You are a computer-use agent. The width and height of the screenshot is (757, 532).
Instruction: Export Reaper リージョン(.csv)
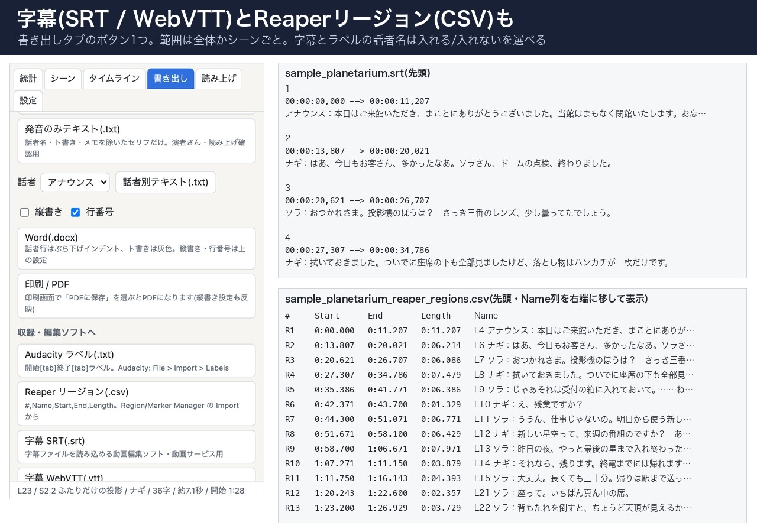pos(137,403)
